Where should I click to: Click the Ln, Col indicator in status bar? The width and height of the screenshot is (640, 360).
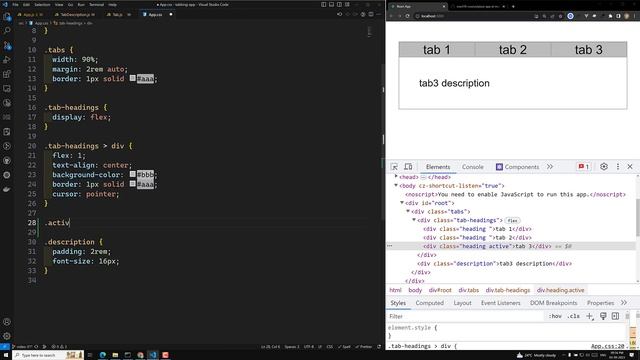tap(270, 347)
